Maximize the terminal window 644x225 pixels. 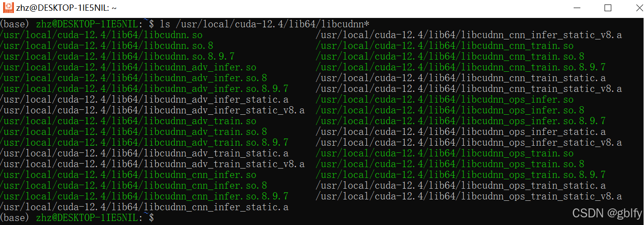pos(608,8)
